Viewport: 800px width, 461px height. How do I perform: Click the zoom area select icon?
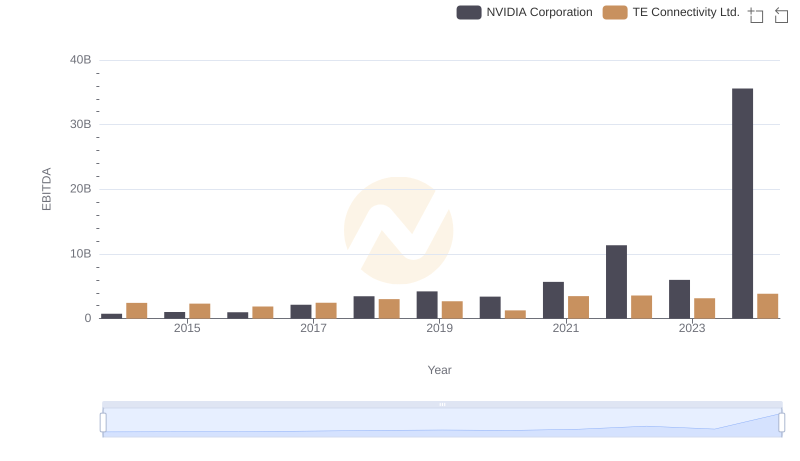(756, 15)
